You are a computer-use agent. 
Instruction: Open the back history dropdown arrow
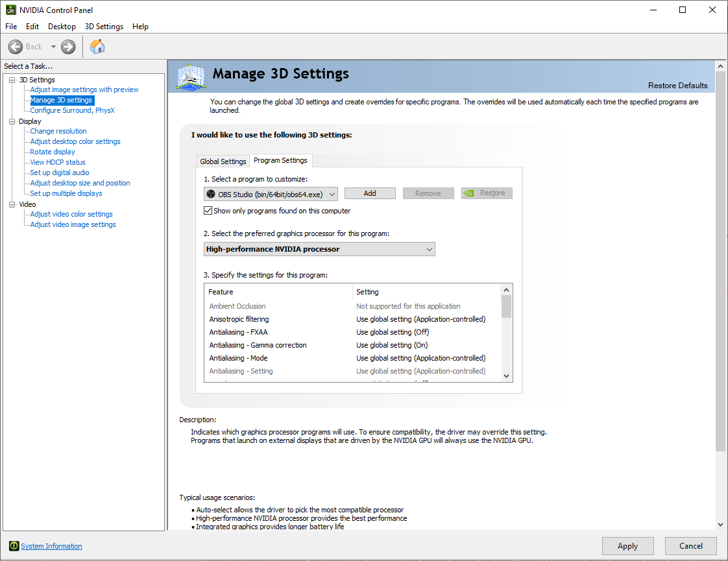[x=53, y=47]
